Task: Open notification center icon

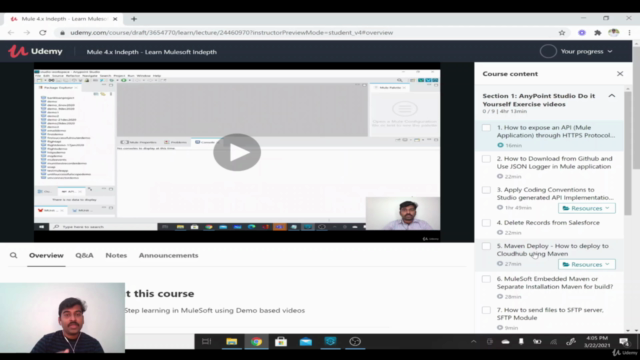Action: 623,342
